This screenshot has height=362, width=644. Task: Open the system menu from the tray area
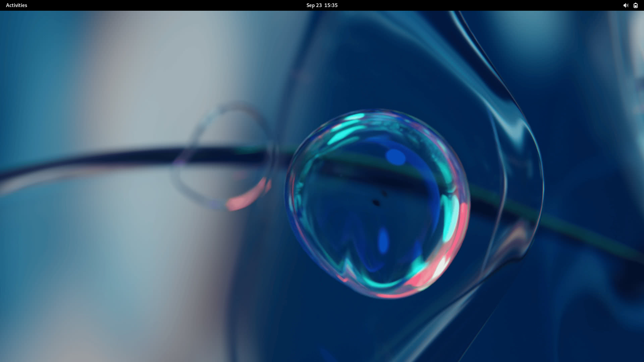coord(630,5)
